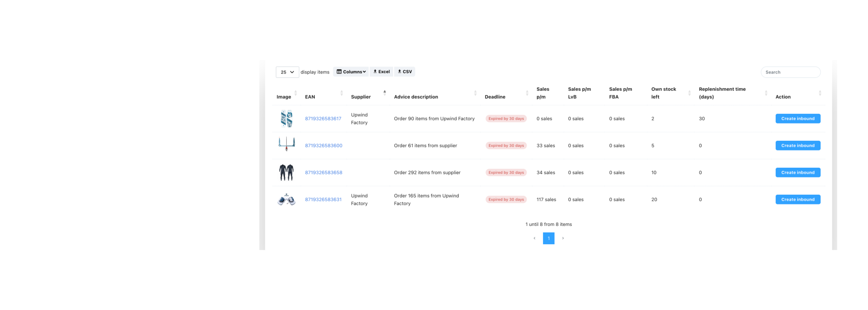Click 'Order 165 items from Upwind Factory'
This screenshot has width=868, height=310.
tap(426, 199)
